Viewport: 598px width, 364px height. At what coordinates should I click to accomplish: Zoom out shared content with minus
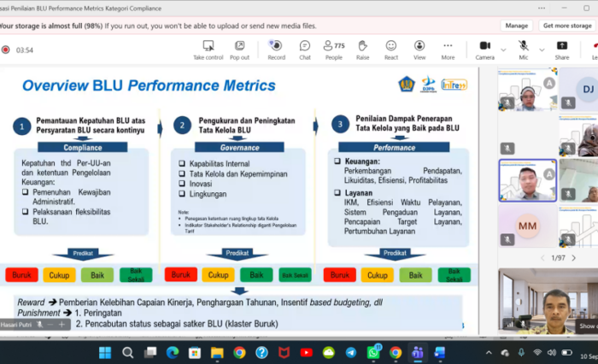(x=50, y=325)
